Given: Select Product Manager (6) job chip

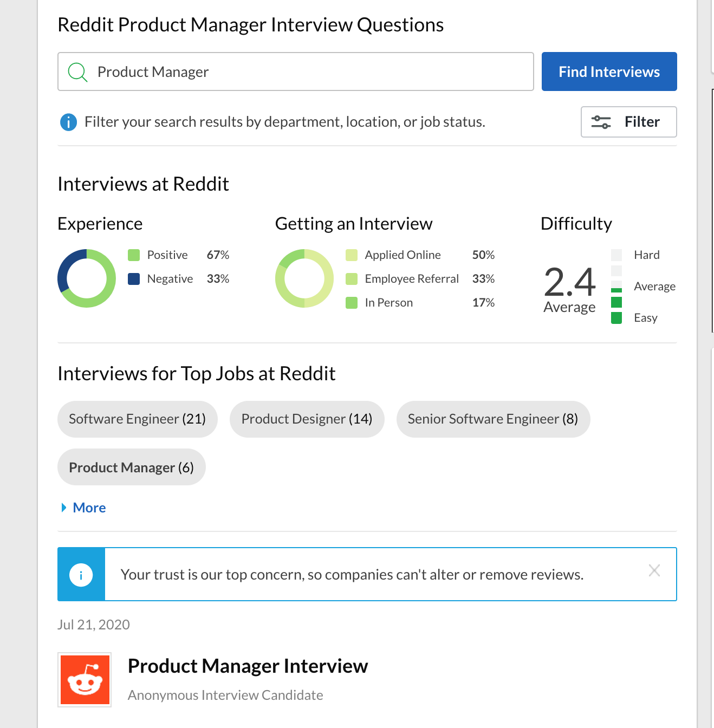Looking at the screenshot, I should tap(132, 467).
